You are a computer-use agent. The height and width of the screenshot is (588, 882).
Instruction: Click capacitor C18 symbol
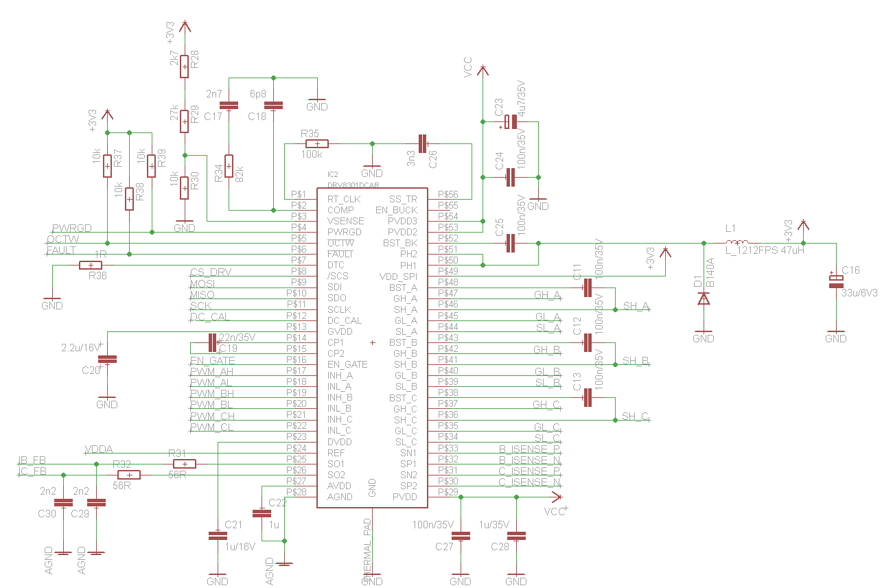(273, 106)
